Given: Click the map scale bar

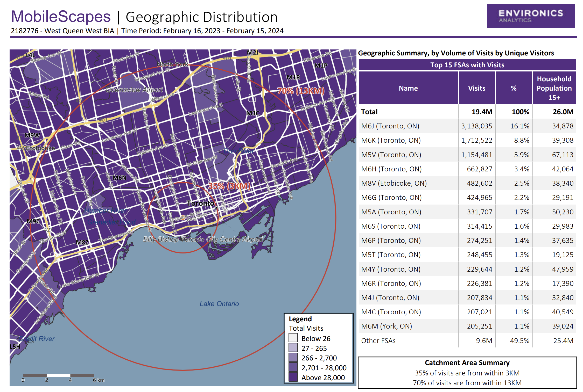Looking at the screenshot, I should [59, 375].
